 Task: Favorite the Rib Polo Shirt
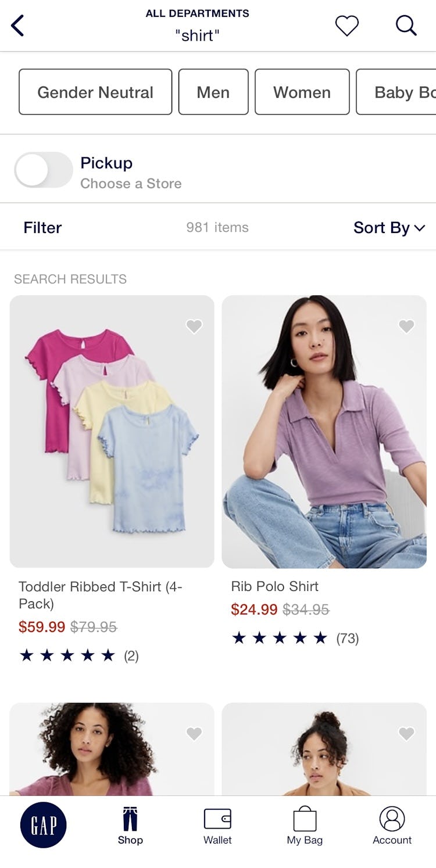click(x=406, y=327)
